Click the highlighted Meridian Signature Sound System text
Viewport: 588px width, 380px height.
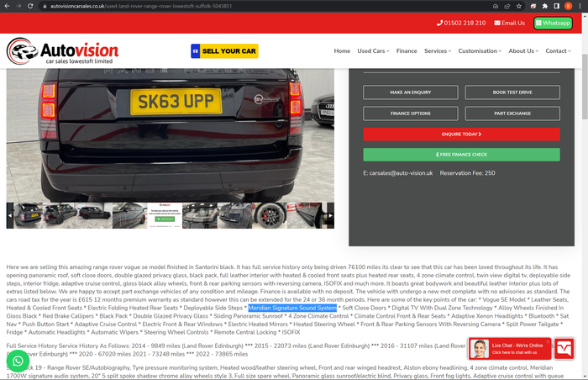(x=292, y=308)
